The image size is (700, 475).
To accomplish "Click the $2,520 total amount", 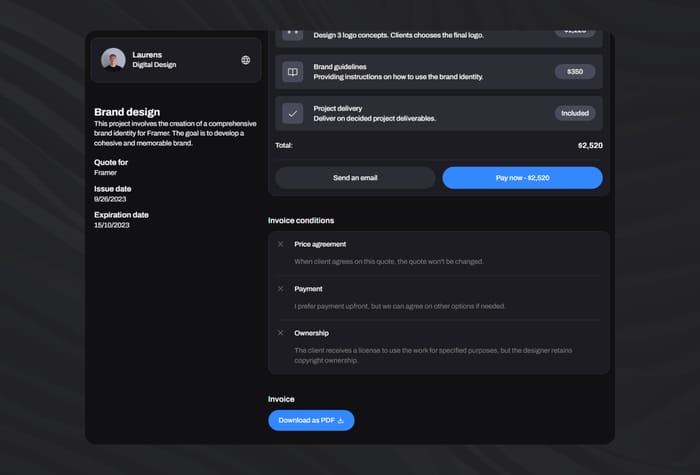I will point(590,146).
